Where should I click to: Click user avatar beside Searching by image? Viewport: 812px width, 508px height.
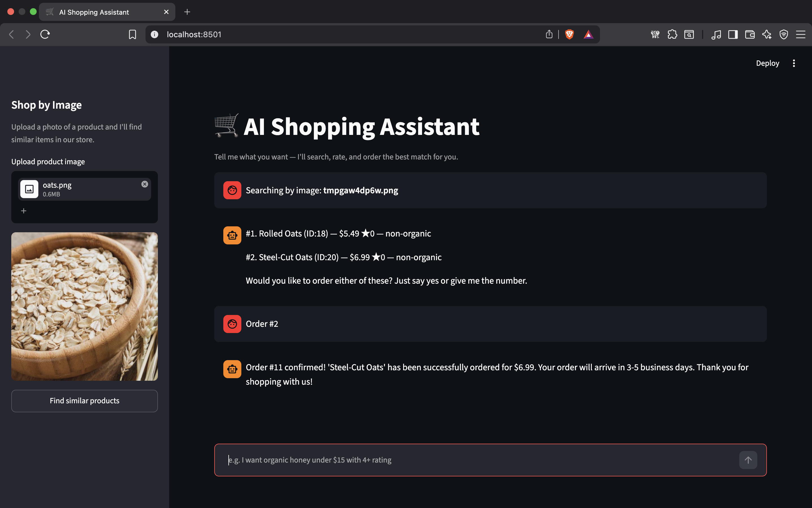tap(232, 190)
